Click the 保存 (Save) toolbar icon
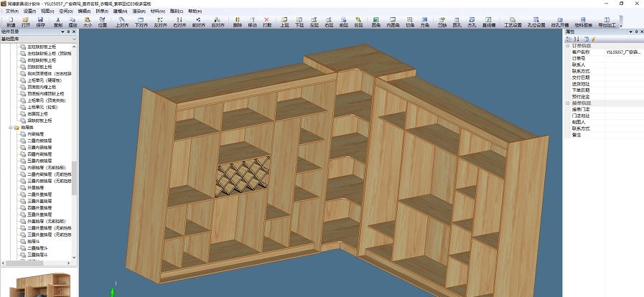This screenshot has width=644, height=297. tap(41, 22)
